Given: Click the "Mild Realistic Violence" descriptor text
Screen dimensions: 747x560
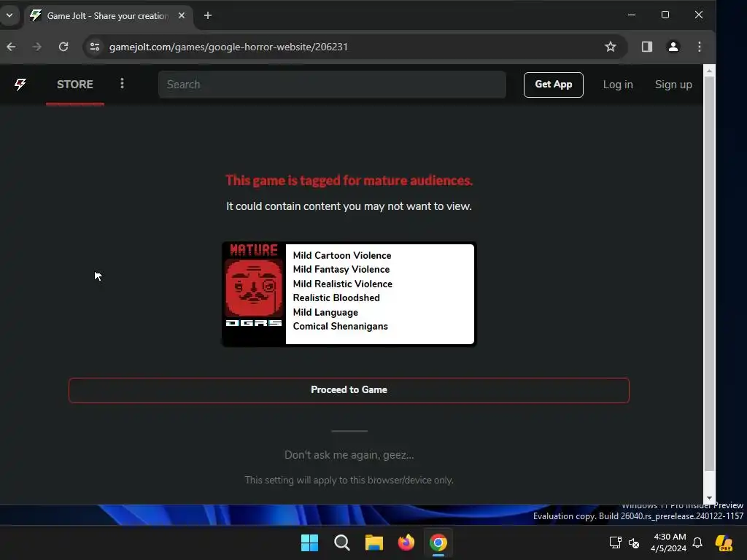Looking at the screenshot, I should (343, 284).
